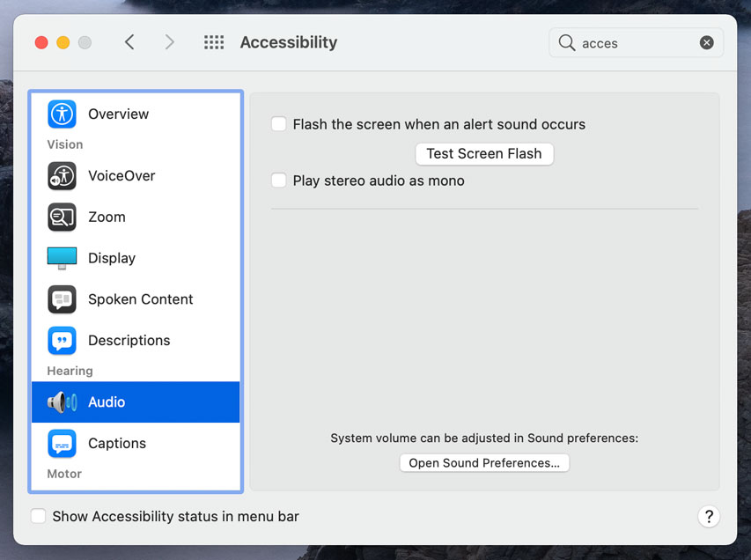Click the back navigation chevron
751x560 pixels.
click(x=129, y=41)
